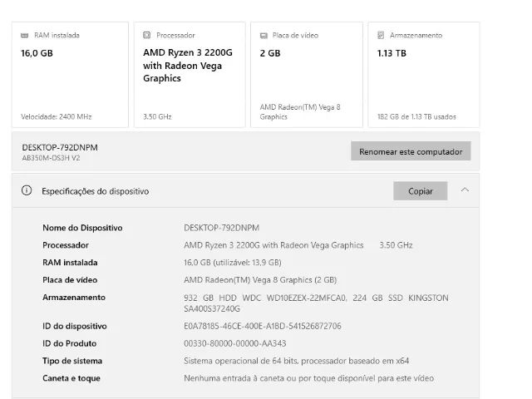Viewport: 532px width, 399px height.
Task: Click the Especificações do dispositivo section header
Action: pyautogui.click(x=96, y=191)
